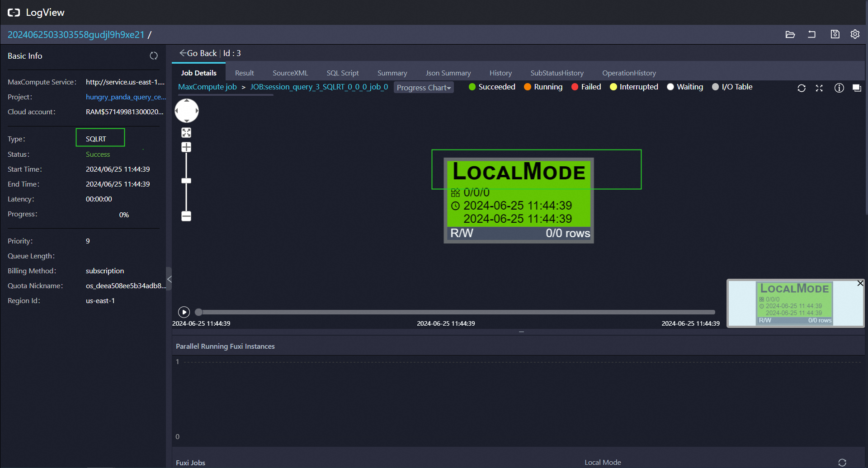Toggle the Succeeded legend filter

tap(492, 87)
